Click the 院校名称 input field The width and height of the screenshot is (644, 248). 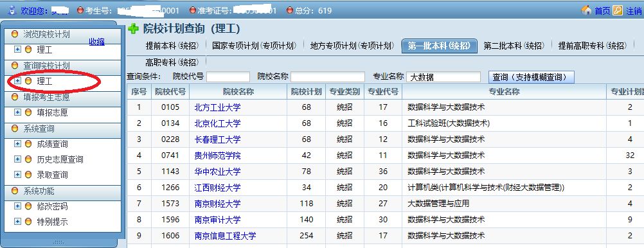click(327, 77)
